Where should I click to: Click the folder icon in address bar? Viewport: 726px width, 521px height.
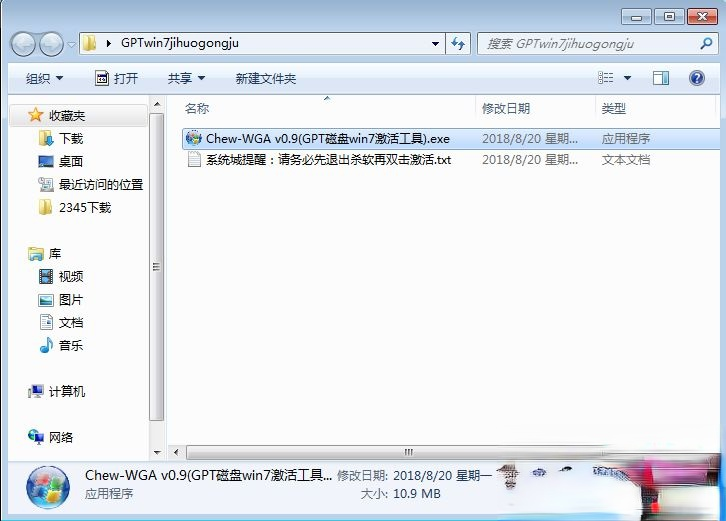89,44
